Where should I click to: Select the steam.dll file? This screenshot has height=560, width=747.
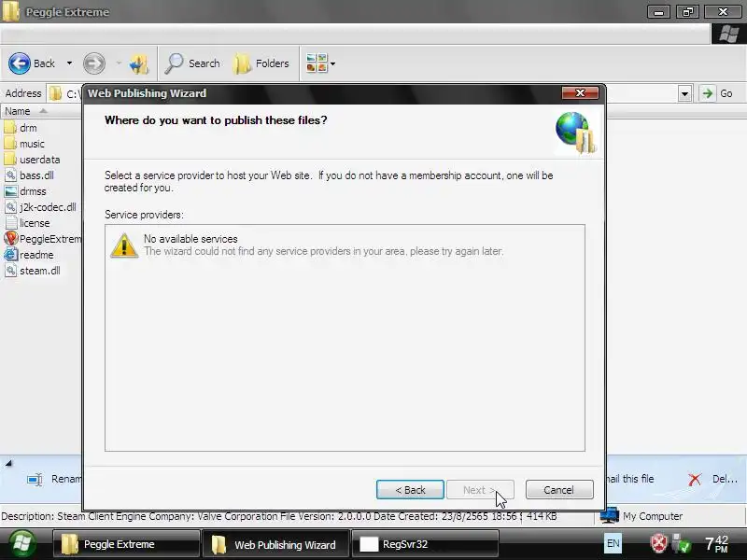(x=33, y=271)
